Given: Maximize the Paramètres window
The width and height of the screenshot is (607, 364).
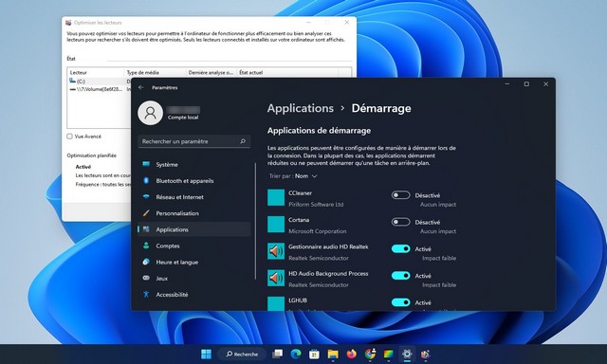Looking at the screenshot, I should click(x=526, y=84).
